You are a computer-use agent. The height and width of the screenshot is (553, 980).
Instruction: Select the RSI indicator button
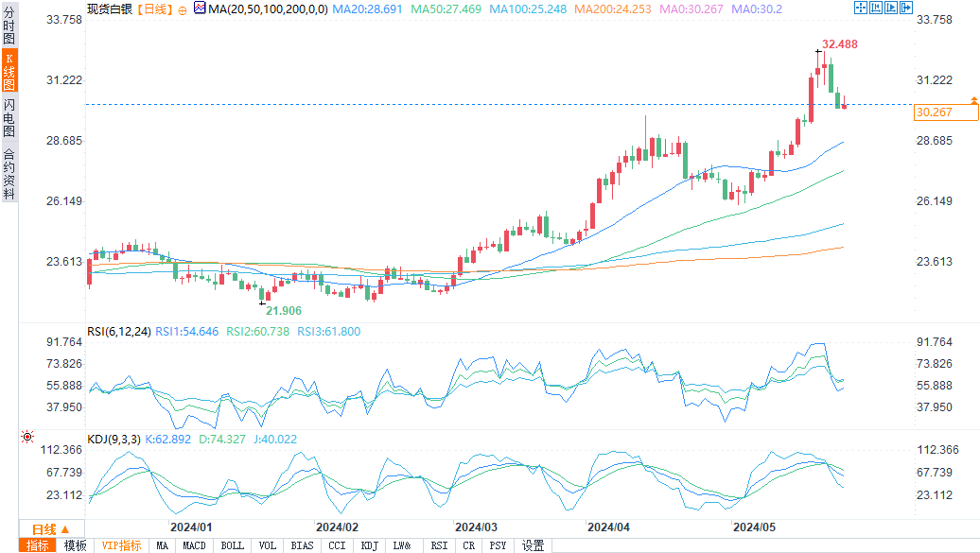(439, 545)
